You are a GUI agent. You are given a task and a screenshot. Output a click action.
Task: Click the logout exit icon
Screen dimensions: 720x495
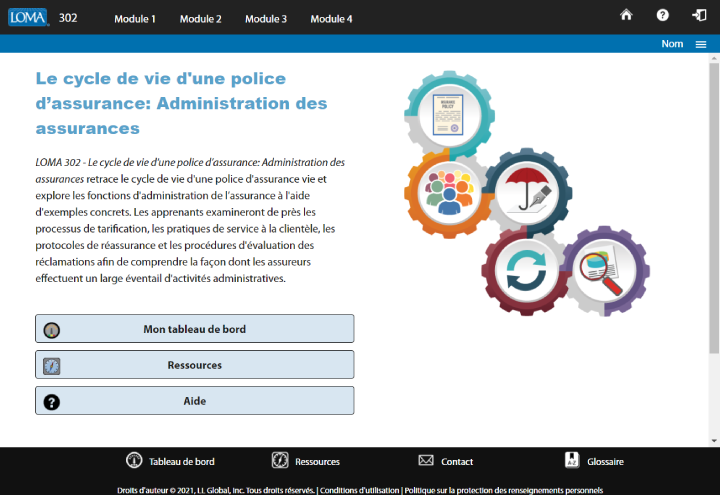(699, 15)
